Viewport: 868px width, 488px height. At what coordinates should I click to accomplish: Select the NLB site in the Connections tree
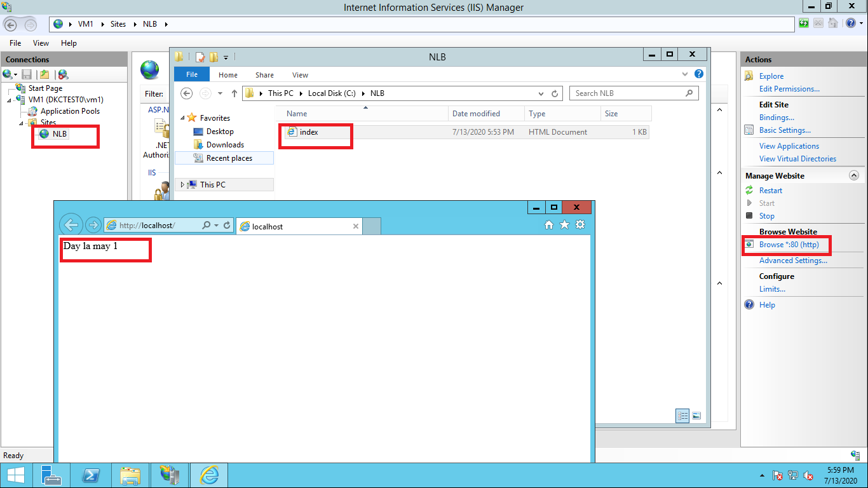[x=60, y=134]
